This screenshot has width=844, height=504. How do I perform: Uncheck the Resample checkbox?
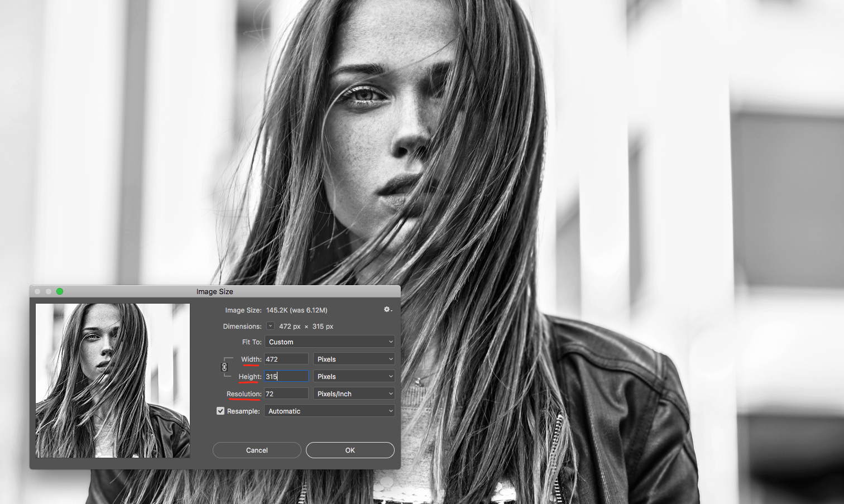point(220,411)
